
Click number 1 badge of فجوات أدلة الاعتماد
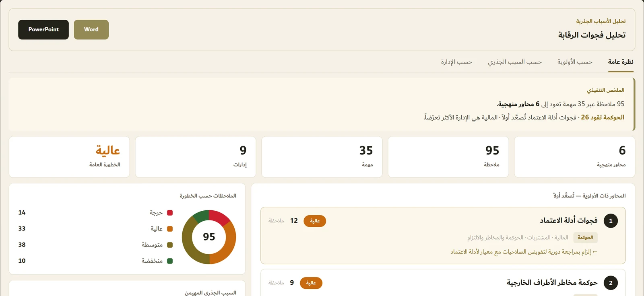tap(611, 221)
